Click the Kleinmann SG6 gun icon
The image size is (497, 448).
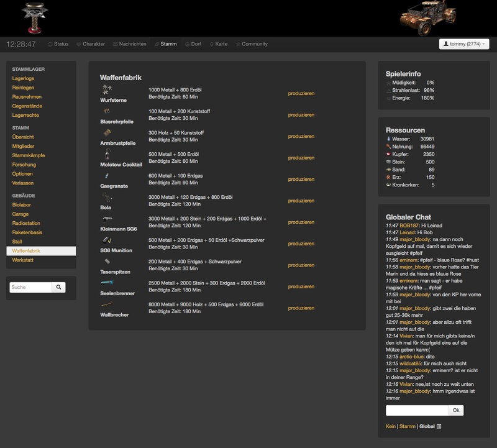coord(107,219)
